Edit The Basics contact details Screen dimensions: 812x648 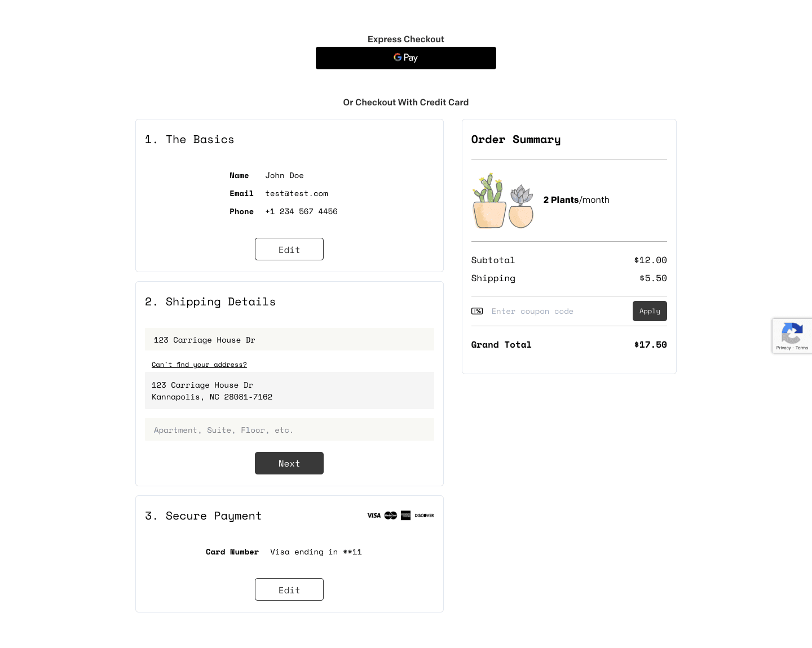point(289,249)
